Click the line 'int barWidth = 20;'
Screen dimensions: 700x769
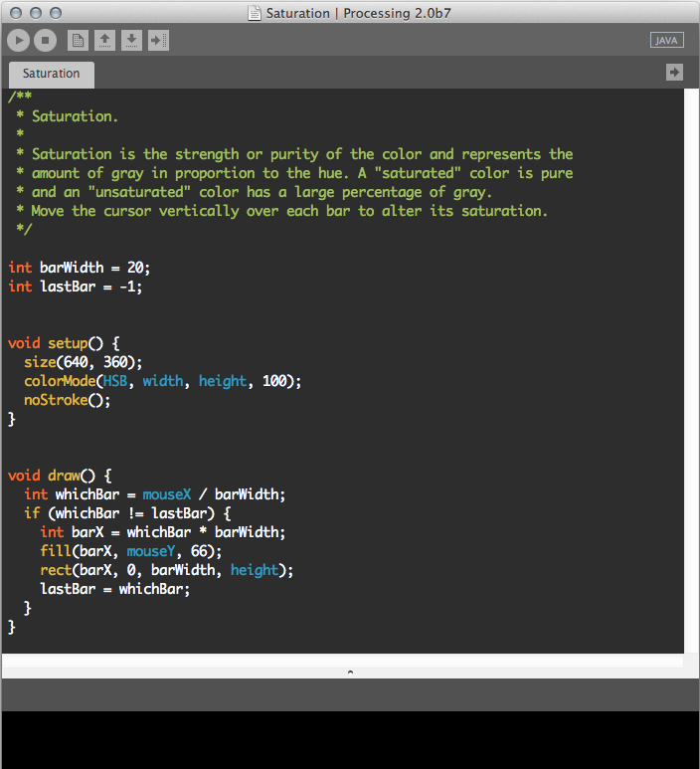(x=80, y=268)
